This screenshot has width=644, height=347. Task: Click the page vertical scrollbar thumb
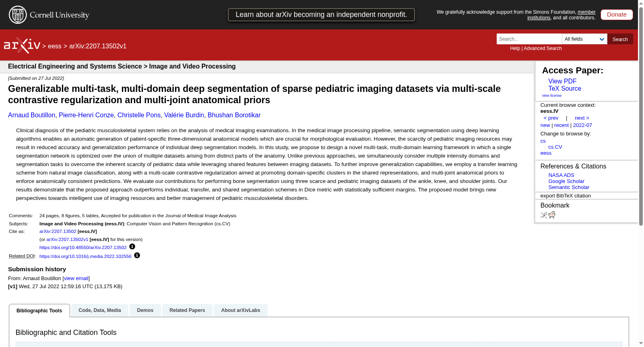tap(641, 116)
